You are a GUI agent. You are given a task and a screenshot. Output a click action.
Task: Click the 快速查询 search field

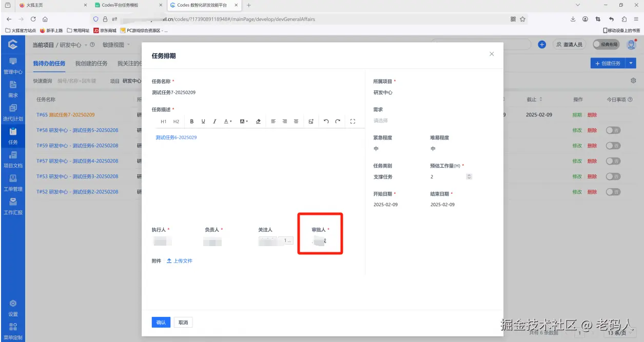click(x=77, y=81)
